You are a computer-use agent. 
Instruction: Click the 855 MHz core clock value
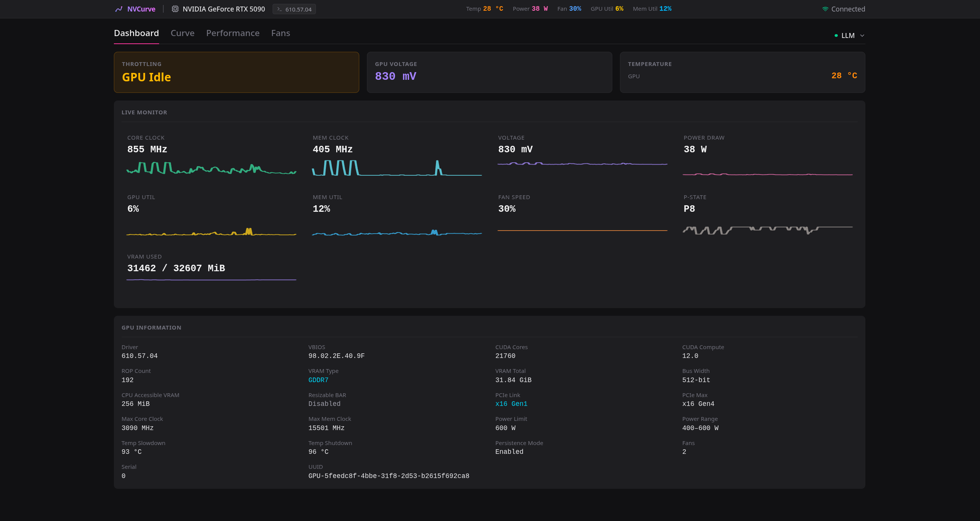[147, 149]
